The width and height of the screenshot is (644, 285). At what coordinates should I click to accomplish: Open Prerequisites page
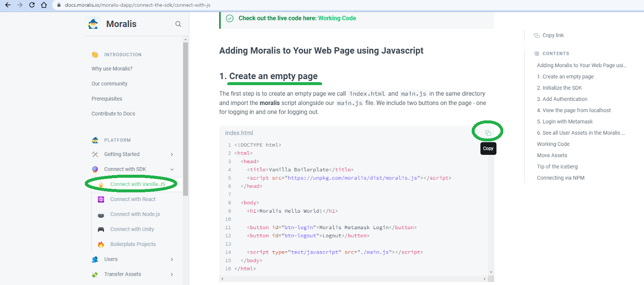coord(107,98)
